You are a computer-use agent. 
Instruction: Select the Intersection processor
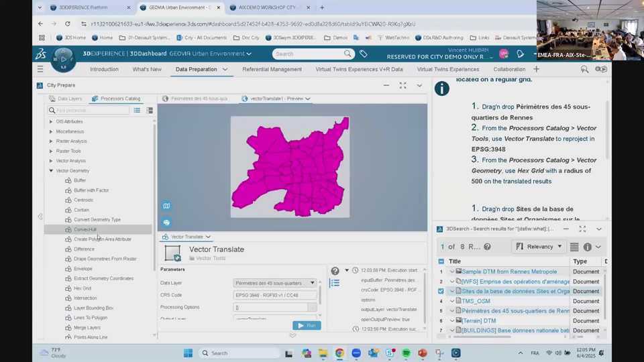pos(85,298)
